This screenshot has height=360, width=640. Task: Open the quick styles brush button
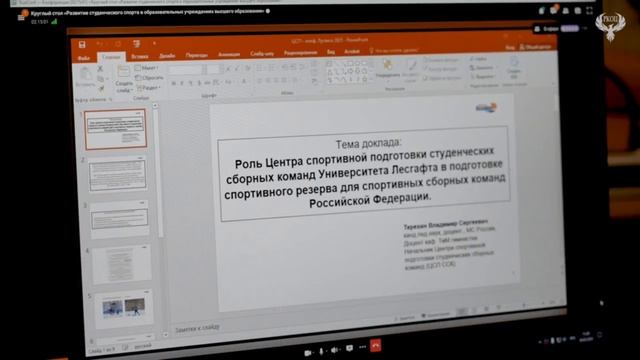click(411, 71)
